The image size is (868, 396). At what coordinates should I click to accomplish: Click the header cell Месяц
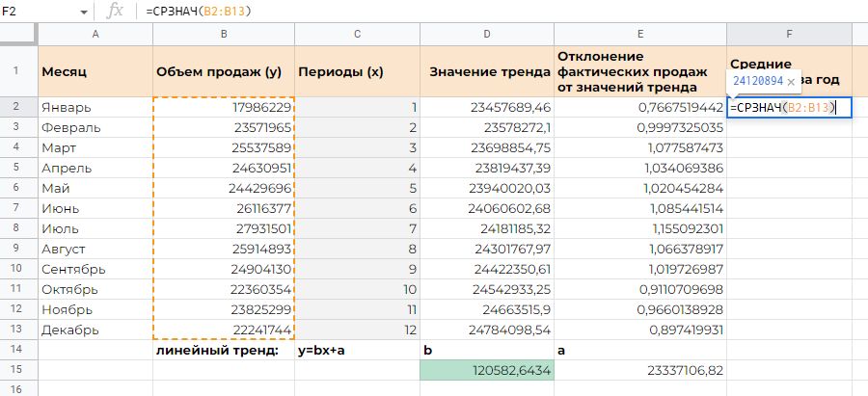tap(95, 71)
